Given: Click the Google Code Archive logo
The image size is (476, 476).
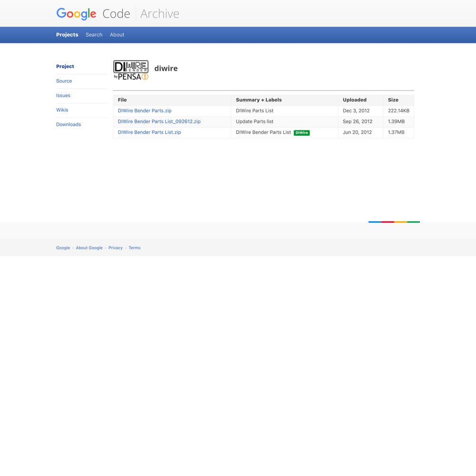Looking at the screenshot, I should (118, 14).
